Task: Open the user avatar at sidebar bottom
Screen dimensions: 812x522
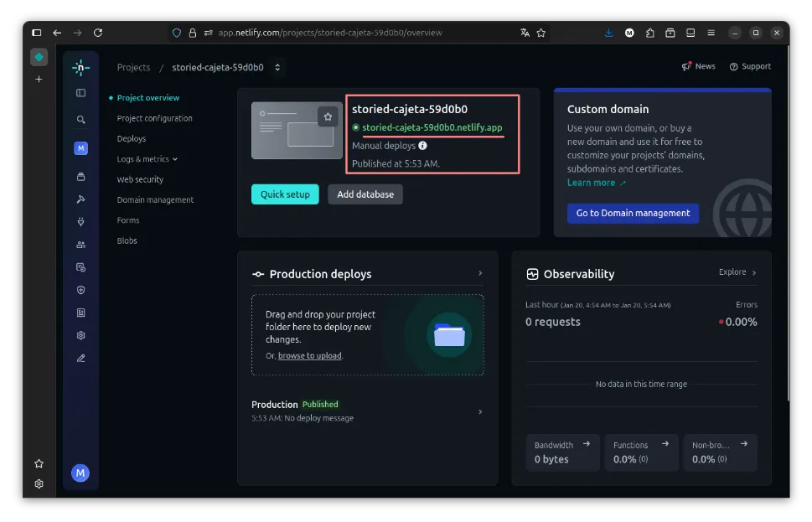Action: 80,473
